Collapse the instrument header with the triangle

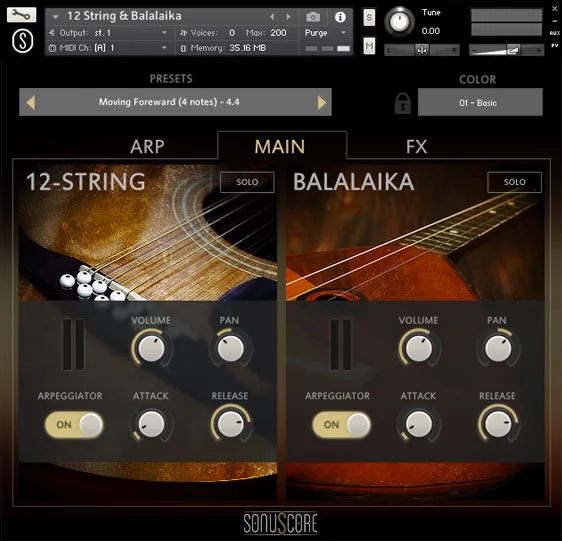click(x=55, y=16)
